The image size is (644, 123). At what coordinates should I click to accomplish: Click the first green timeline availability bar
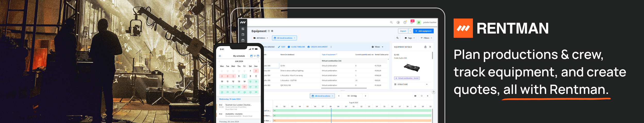pos(352,110)
